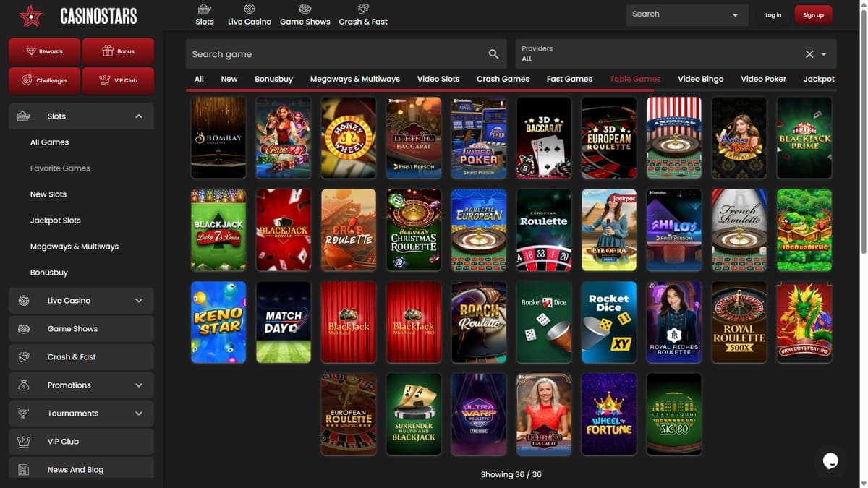Click the CasinoStars star logo
This screenshot has height=488, width=868.
tap(31, 15)
